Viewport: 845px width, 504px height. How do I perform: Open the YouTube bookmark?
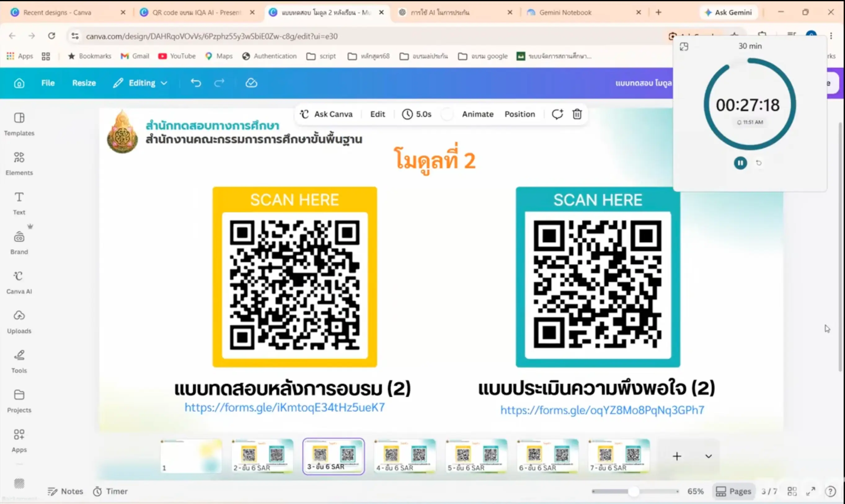coord(177,56)
